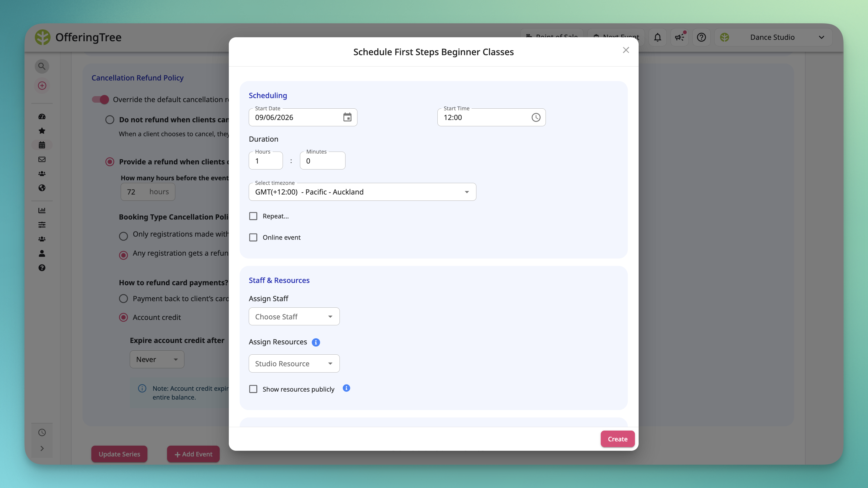Open the header help question mark icon
Viewport: 868px width, 488px height.
[x=701, y=37]
